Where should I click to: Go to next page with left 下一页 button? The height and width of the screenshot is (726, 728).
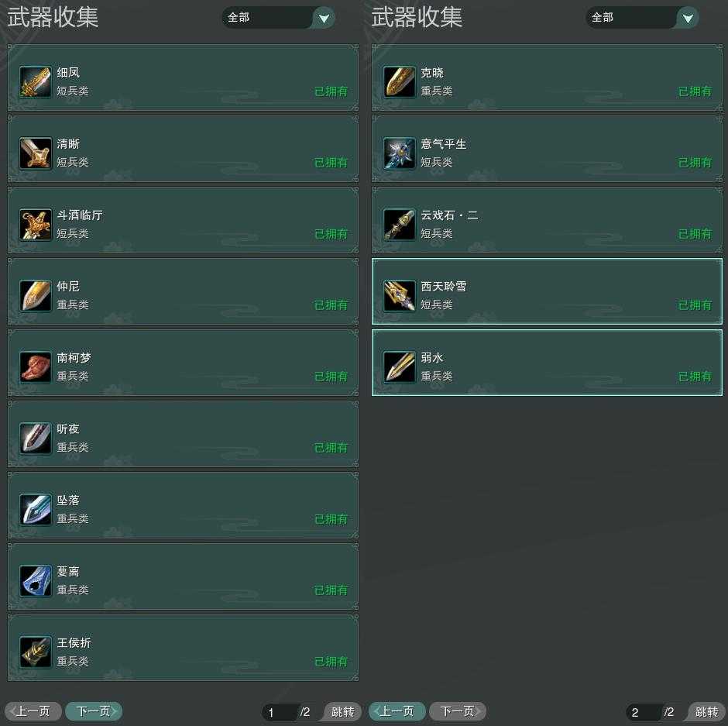click(x=94, y=711)
